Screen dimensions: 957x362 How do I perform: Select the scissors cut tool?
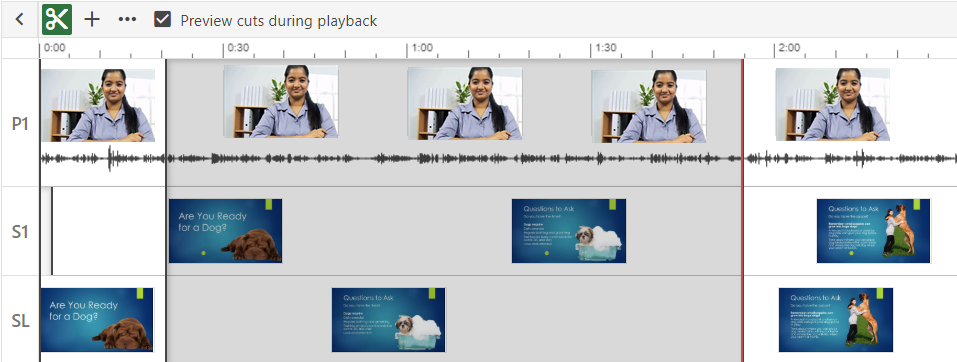pos(57,20)
